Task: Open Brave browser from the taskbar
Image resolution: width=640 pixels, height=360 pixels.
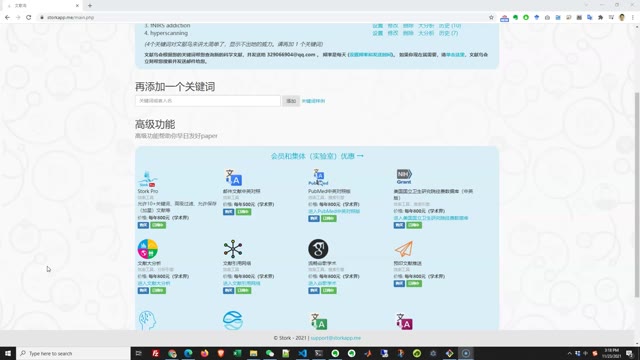Action: (221, 353)
